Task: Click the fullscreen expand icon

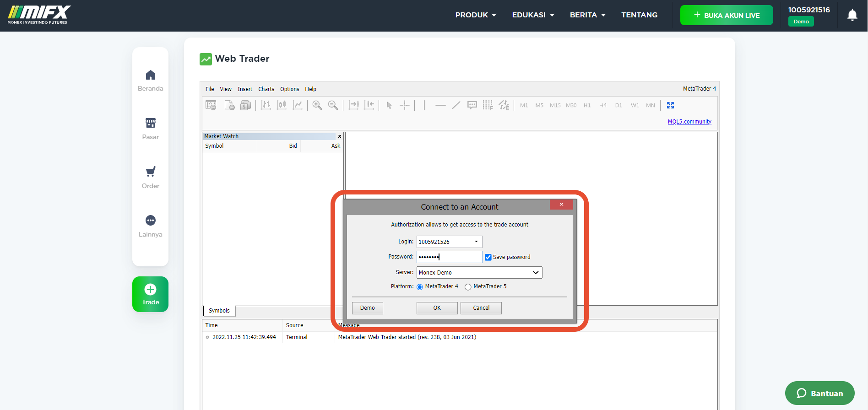Action: 670,105
